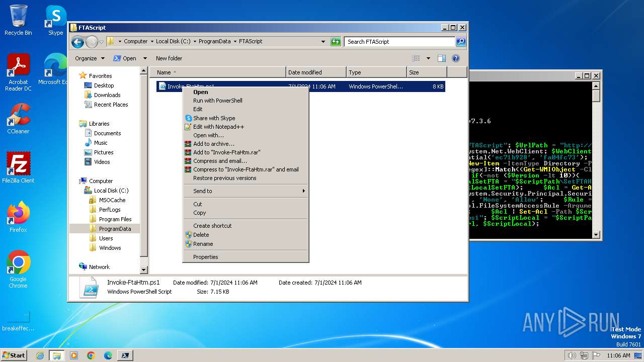Switch to PowerShell taskbar window

pyautogui.click(x=125, y=355)
